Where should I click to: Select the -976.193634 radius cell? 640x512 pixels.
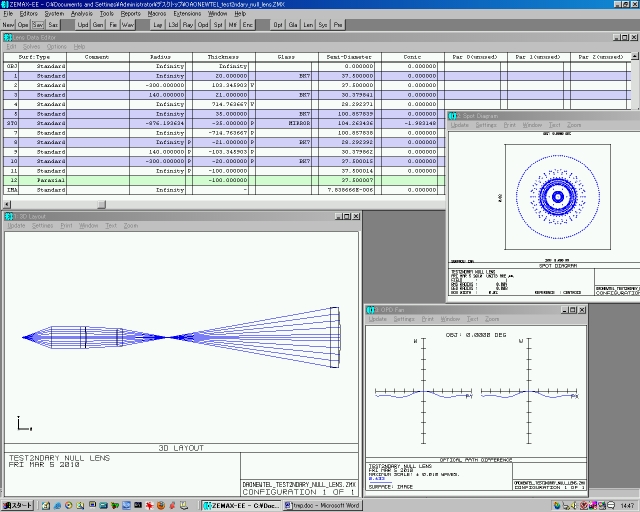click(x=158, y=123)
